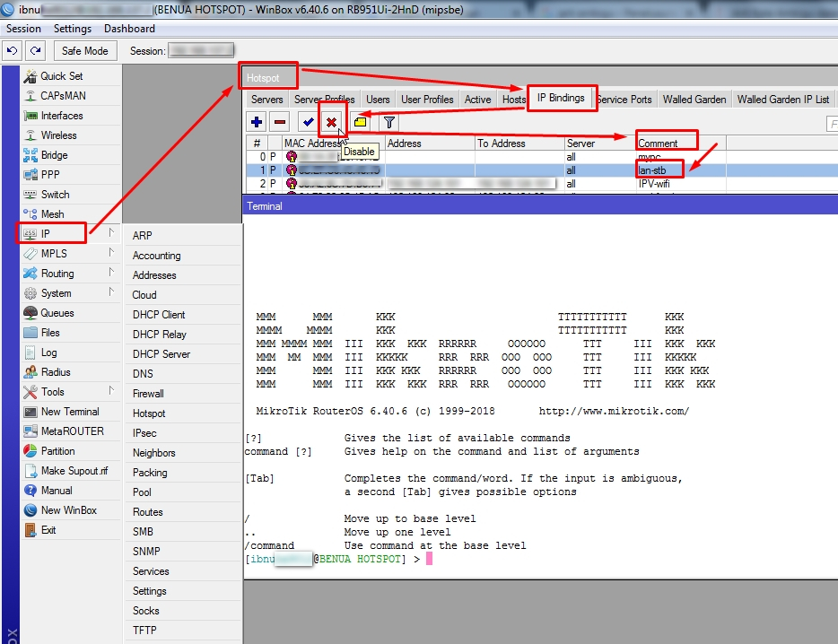Toggle Safe Mode on

[84, 50]
